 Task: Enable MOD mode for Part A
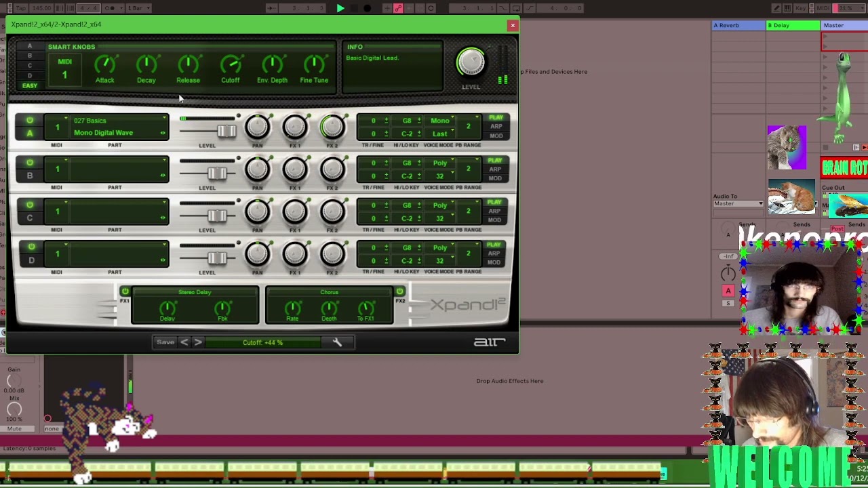(x=496, y=136)
